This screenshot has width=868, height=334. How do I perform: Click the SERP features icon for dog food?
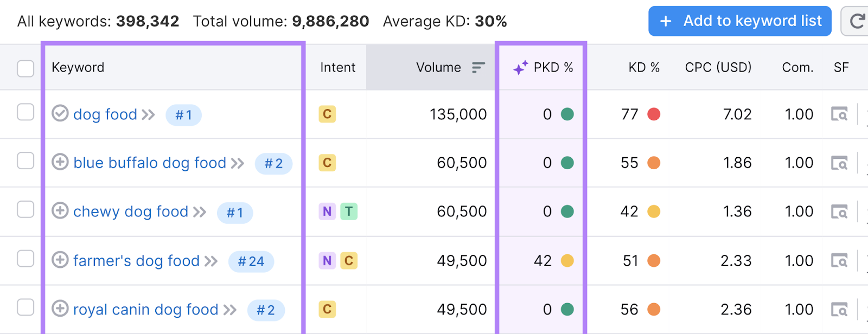(839, 114)
